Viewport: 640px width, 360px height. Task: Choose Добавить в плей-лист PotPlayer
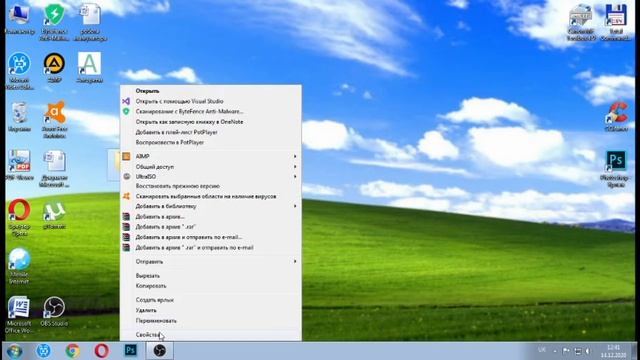tap(211, 132)
